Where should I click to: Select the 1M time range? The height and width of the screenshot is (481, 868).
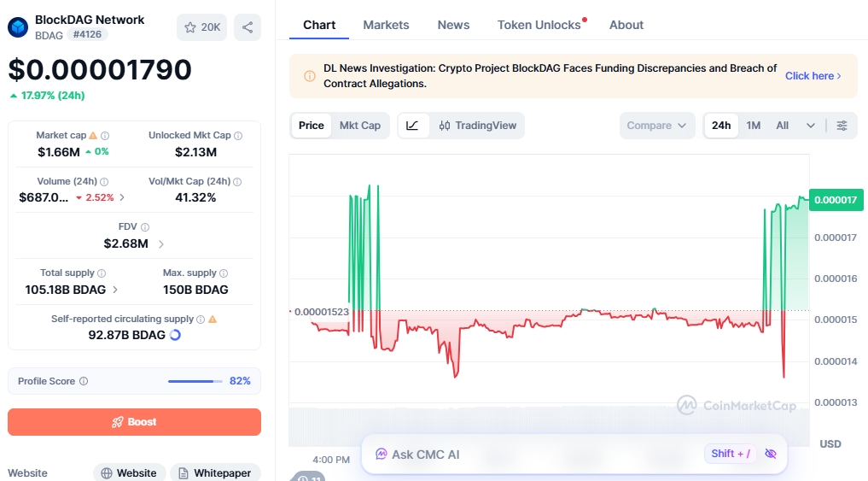point(753,126)
